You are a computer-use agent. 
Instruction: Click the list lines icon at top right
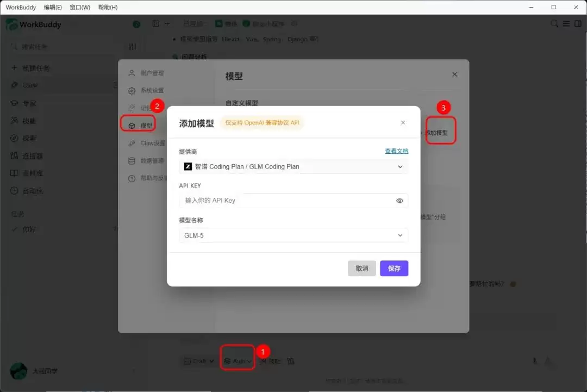pyautogui.click(x=566, y=23)
